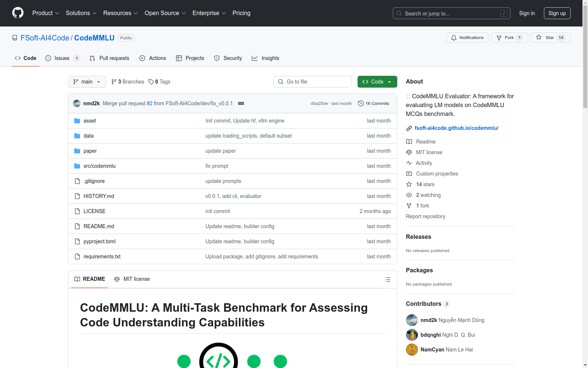Open the fsoft-ai4code.github.io/codemmlu link
The height and width of the screenshot is (368, 588).
pos(456,128)
